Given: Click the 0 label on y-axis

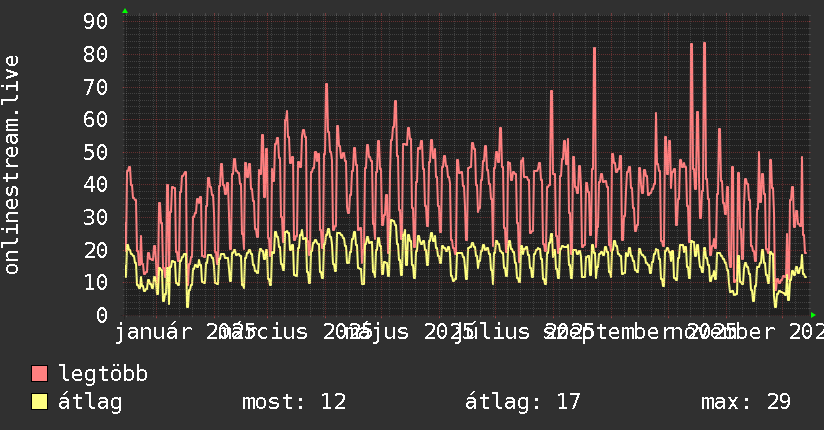Looking at the screenshot, I should coord(102,315).
